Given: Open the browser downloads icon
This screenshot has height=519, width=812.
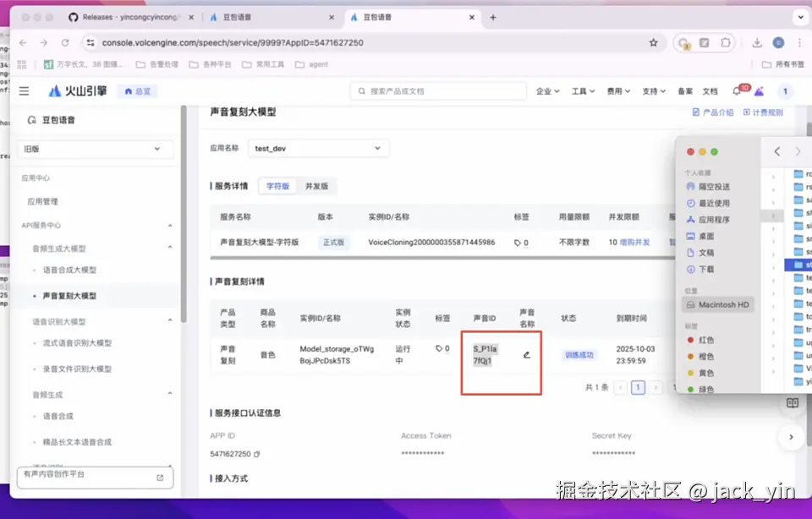Looking at the screenshot, I should (x=756, y=42).
